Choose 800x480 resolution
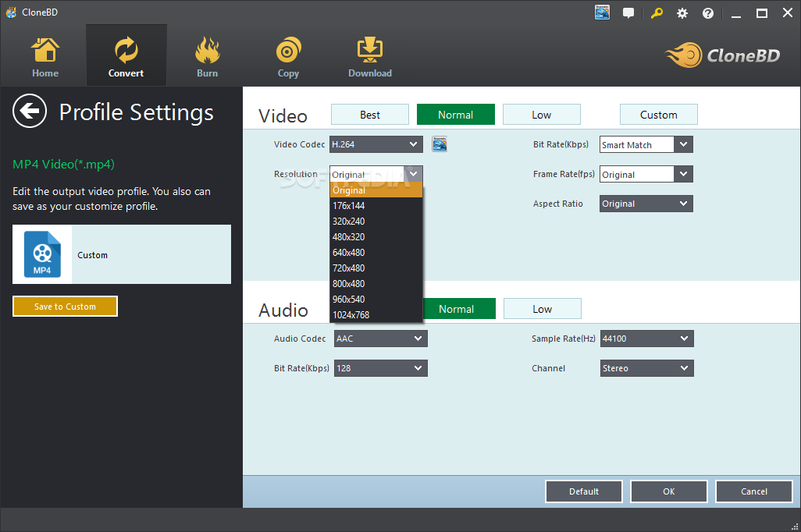 click(x=376, y=283)
